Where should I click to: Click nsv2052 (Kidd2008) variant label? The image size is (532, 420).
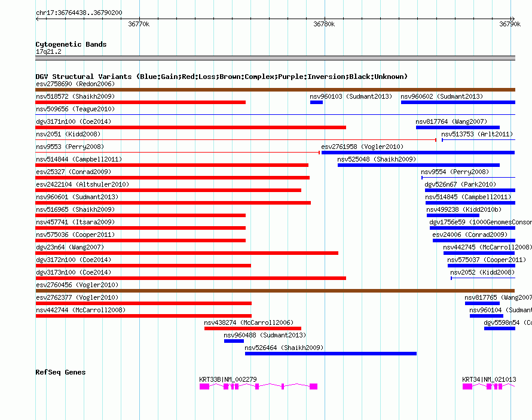[x=482, y=272]
